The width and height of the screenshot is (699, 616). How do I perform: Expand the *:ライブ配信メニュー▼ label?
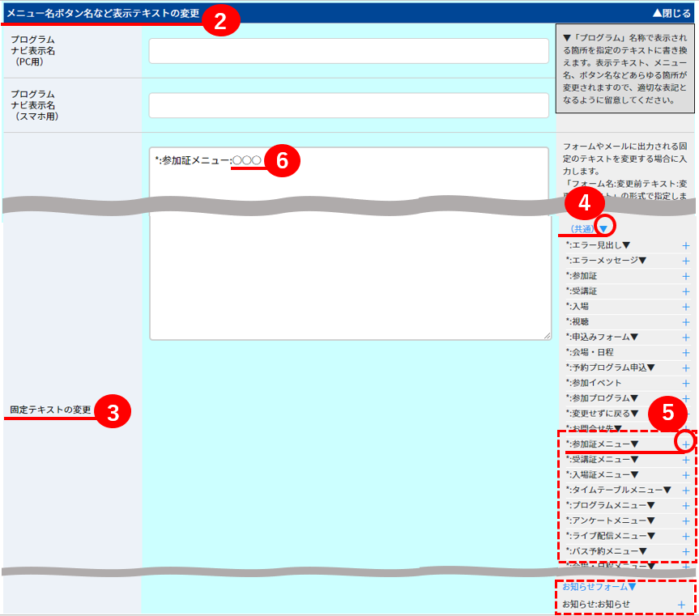(x=610, y=536)
